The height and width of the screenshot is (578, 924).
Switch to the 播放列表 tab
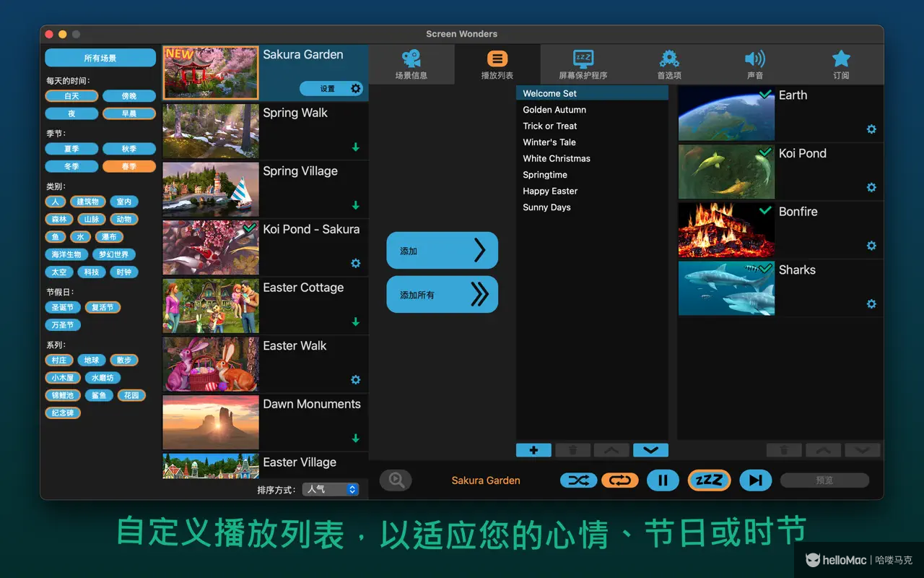pos(497,64)
